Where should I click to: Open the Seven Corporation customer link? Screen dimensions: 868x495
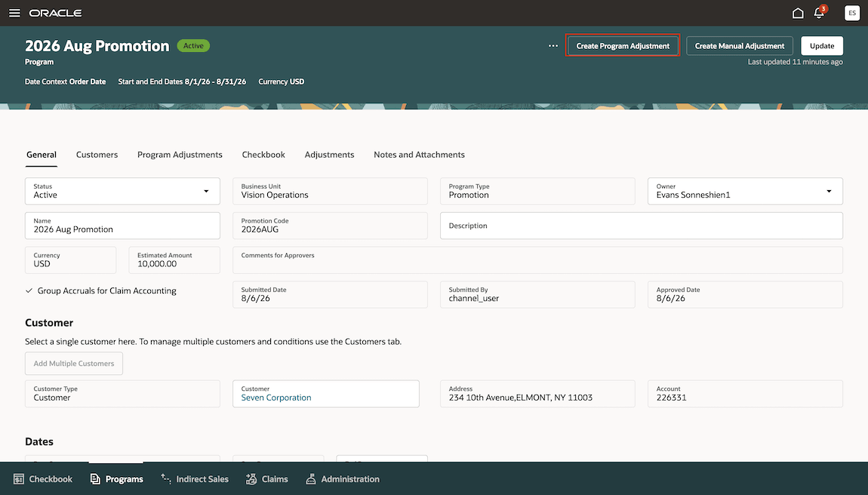276,398
